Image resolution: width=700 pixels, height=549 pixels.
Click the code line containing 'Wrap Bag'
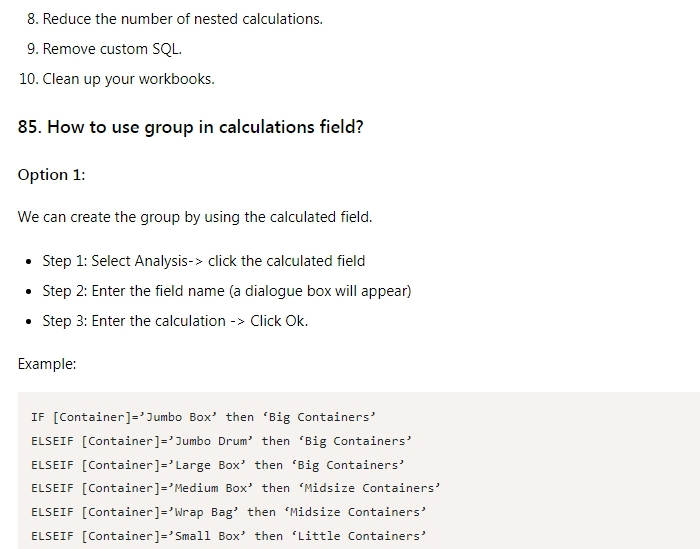pos(229,512)
